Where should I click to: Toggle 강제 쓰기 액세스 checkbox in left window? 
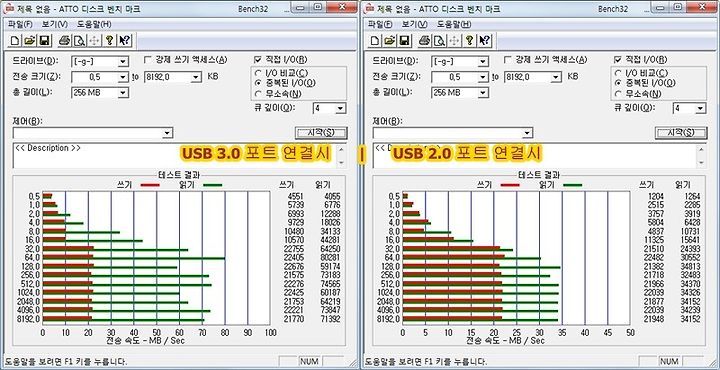[x=148, y=60]
